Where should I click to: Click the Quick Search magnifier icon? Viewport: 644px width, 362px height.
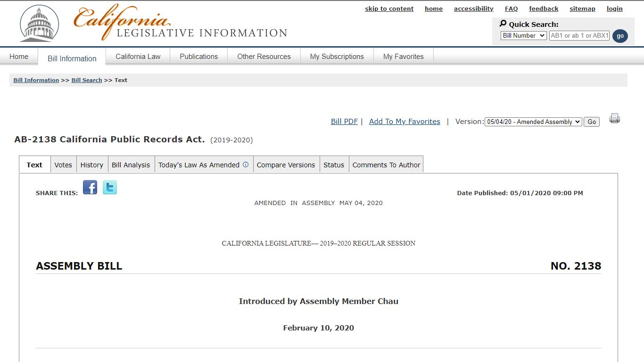503,24
